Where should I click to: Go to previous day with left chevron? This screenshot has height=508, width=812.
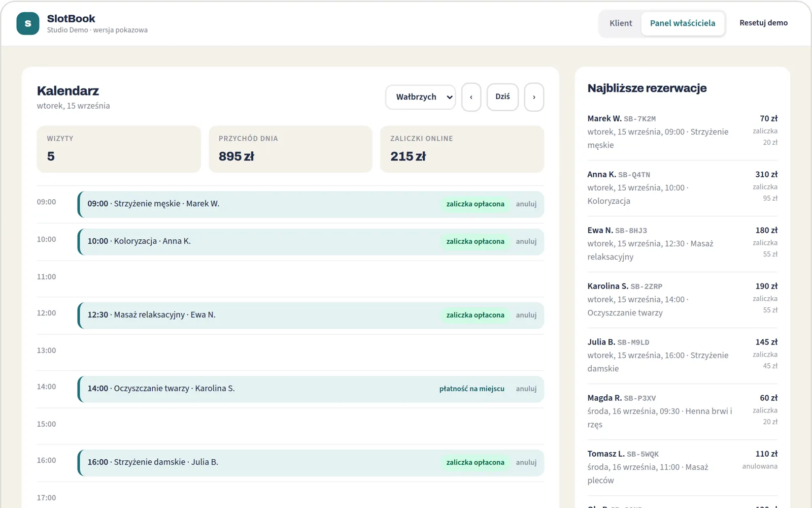(471, 97)
